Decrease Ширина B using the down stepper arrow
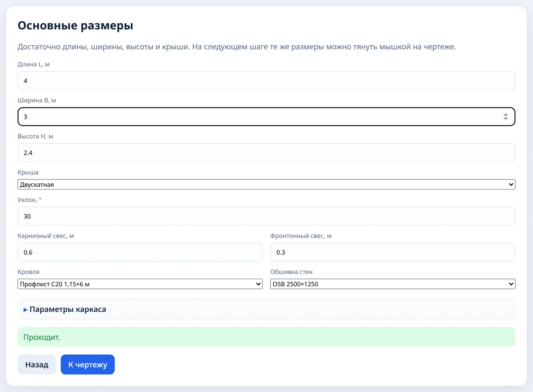 point(505,119)
